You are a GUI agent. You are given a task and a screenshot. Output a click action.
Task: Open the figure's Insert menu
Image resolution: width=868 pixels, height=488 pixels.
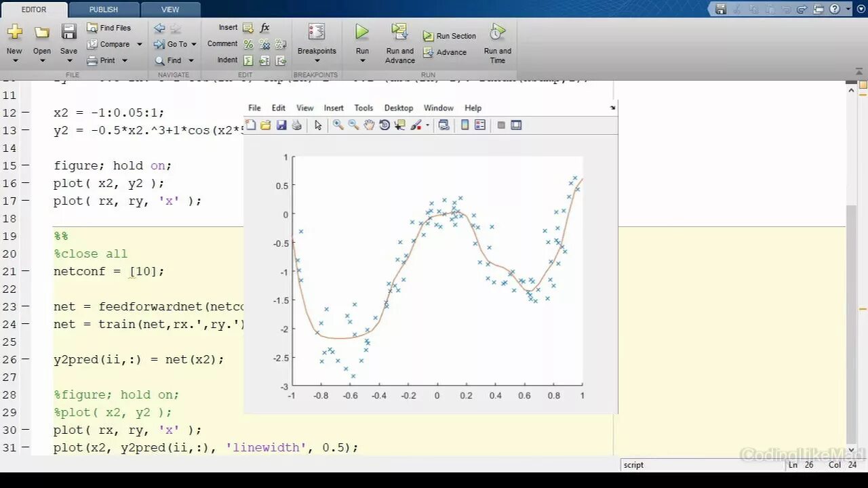coord(334,108)
